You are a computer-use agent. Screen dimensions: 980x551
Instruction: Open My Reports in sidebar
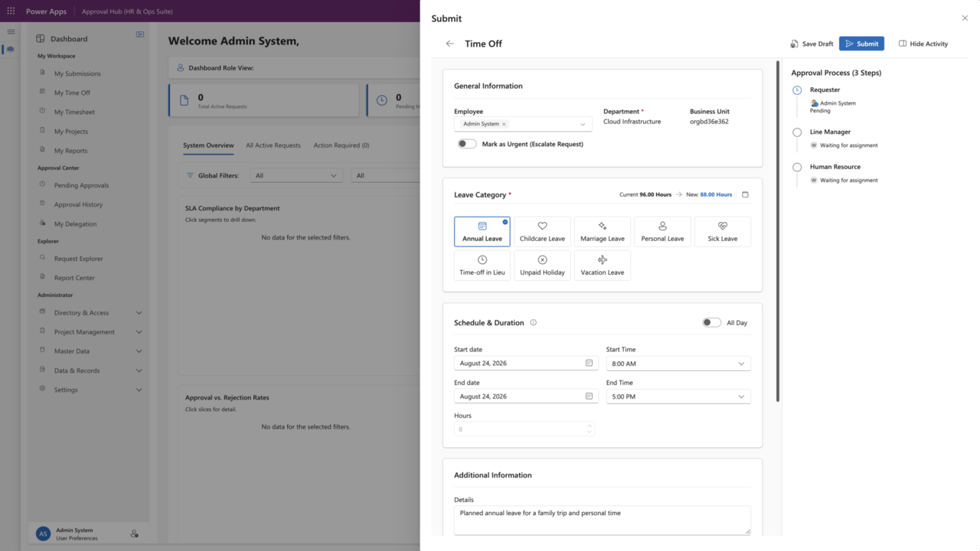pos(70,151)
